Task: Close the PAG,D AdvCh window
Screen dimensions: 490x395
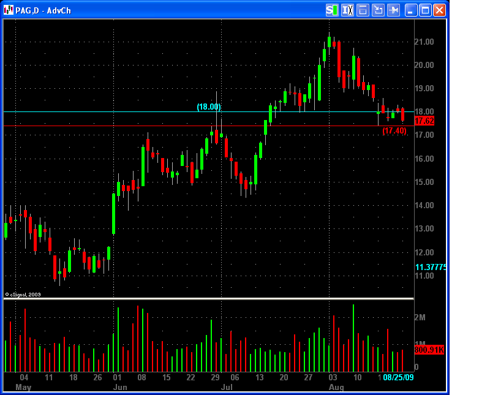Action: coord(440,10)
